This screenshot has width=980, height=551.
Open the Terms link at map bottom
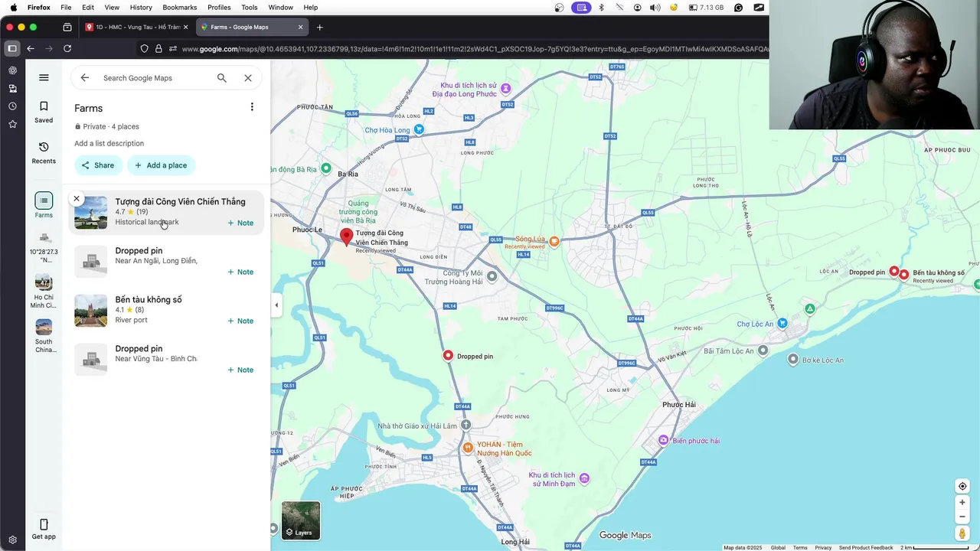point(800,547)
